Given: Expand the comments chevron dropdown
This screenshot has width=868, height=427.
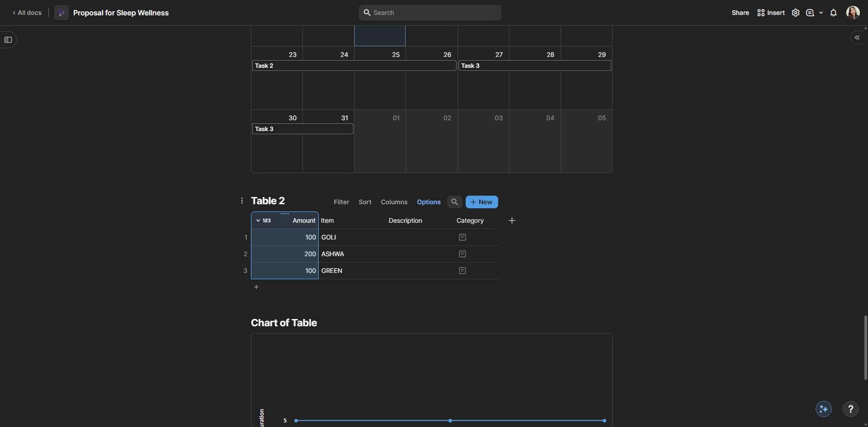Looking at the screenshot, I should [x=821, y=13].
